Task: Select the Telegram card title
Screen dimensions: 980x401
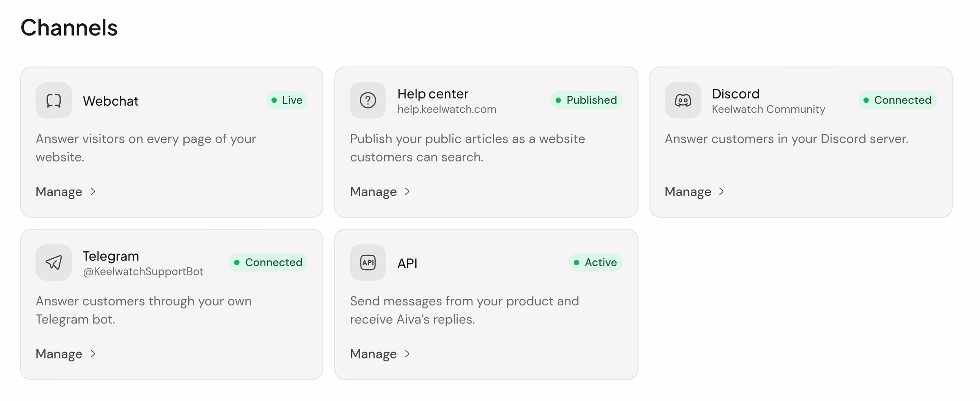Action: pos(111,256)
